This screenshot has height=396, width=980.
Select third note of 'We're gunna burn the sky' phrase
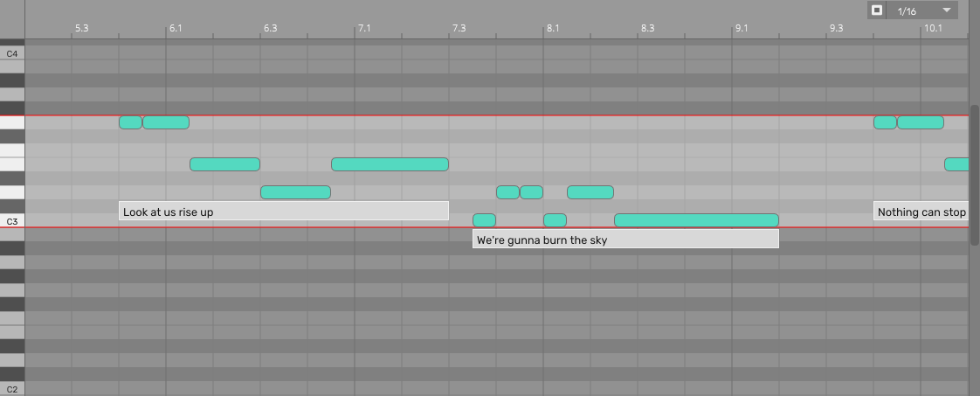tap(532, 192)
